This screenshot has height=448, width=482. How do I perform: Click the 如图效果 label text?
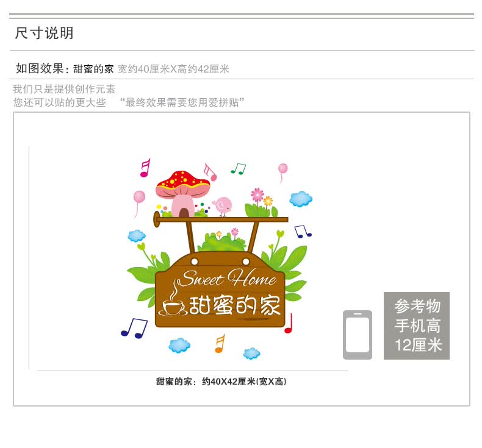40,68
